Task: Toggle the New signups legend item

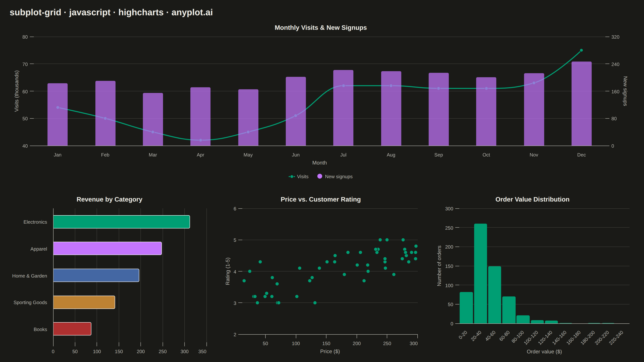Action: (335, 177)
